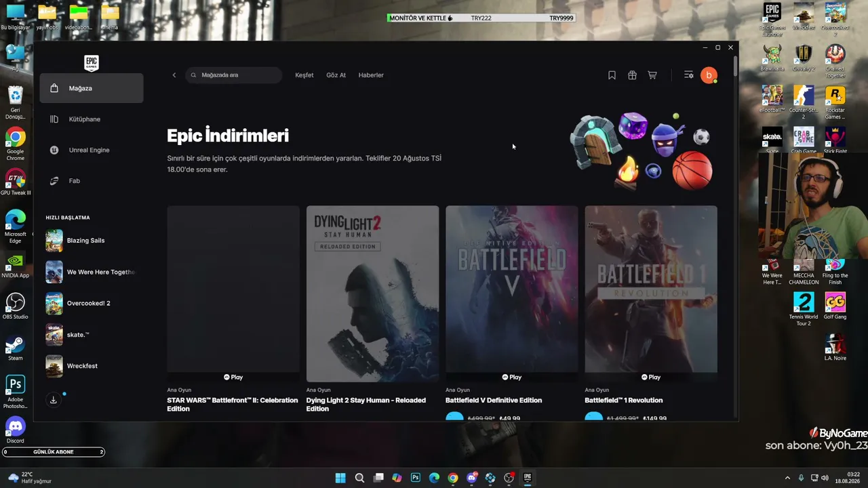Click the Epic İndirimleri heading
The width and height of the screenshot is (868, 488).
click(x=228, y=136)
